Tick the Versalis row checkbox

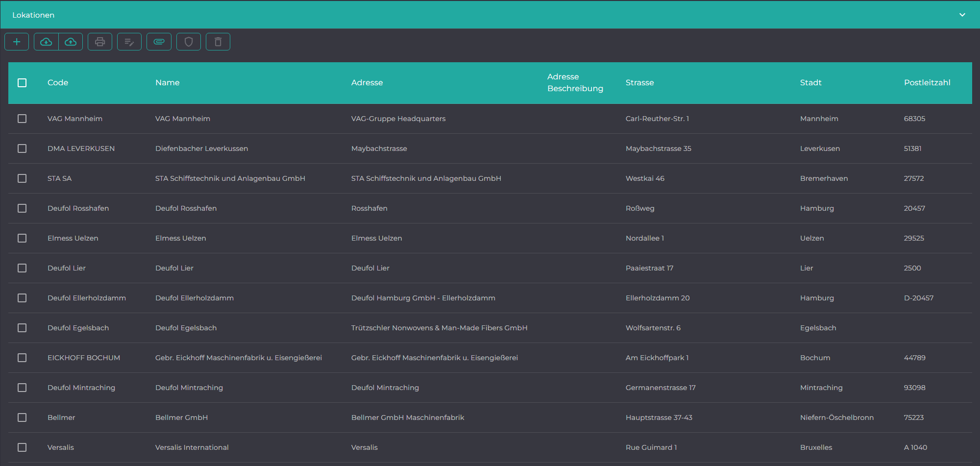tap(22, 447)
